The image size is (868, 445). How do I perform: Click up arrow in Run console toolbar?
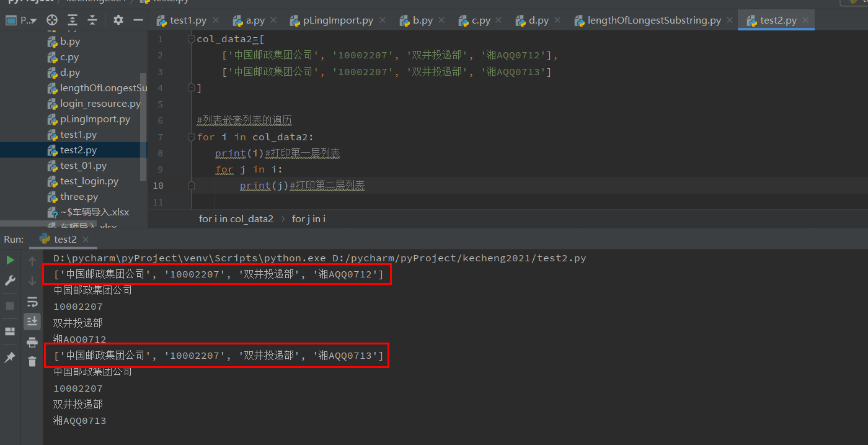click(x=32, y=261)
